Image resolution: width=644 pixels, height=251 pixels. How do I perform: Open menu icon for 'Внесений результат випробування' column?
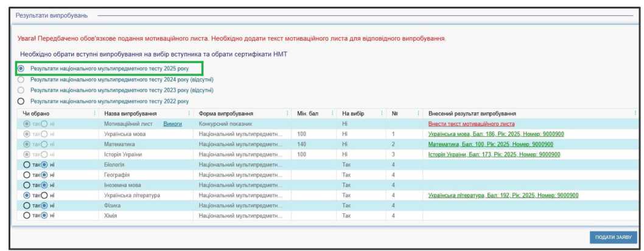point(635,114)
